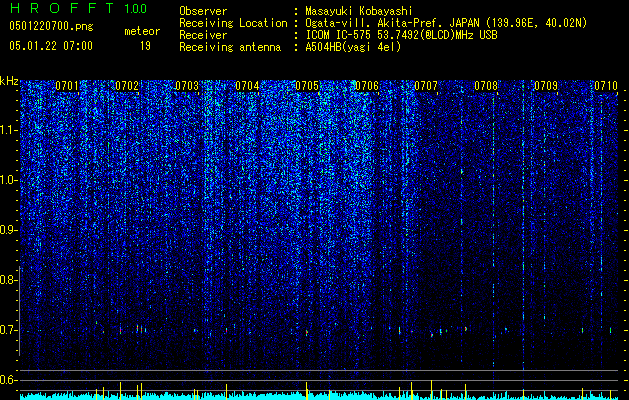Click the 0709 time marker
The height and width of the screenshot is (400, 629).
[x=546, y=86]
